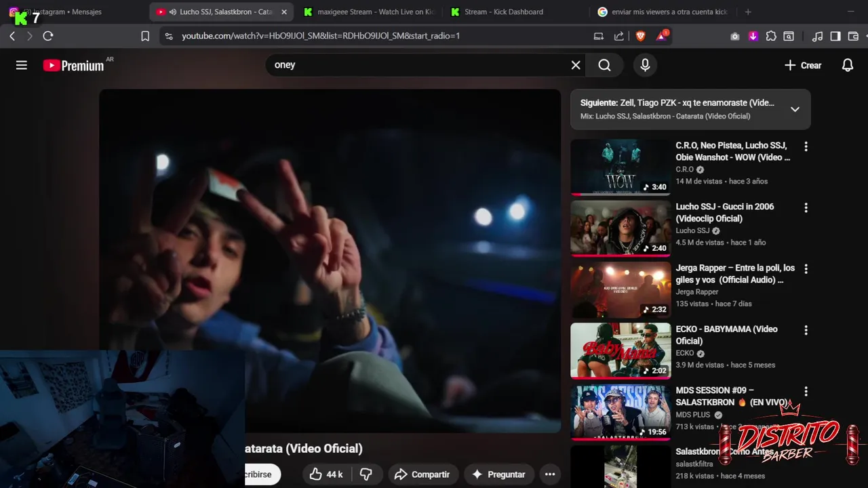The image size is (868, 488).
Task: Reload the page with refresh icon
Action: coord(47,36)
